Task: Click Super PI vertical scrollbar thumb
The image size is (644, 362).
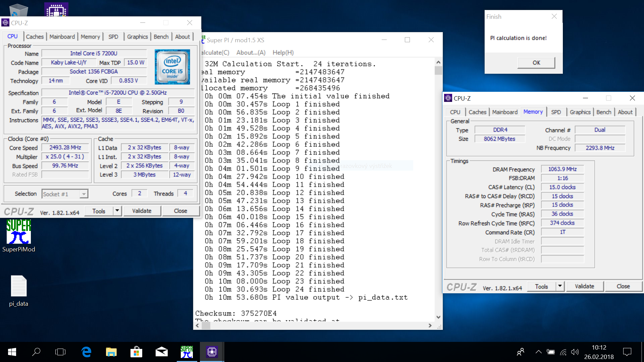Action: (438, 71)
